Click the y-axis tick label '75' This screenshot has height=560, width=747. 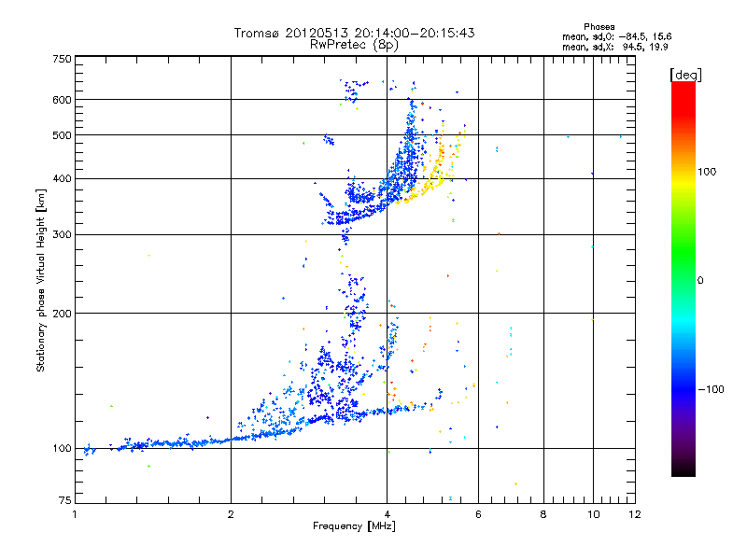pos(65,500)
